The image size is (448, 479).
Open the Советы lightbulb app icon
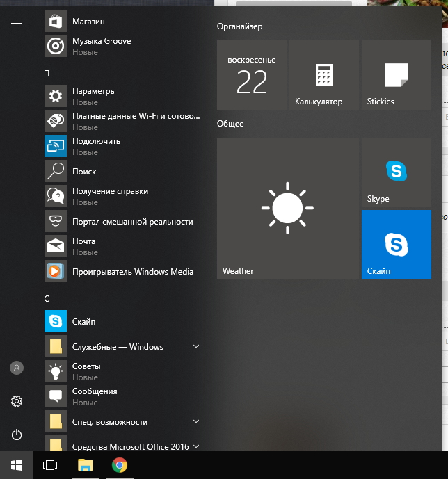pyautogui.click(x=56, y=371)
